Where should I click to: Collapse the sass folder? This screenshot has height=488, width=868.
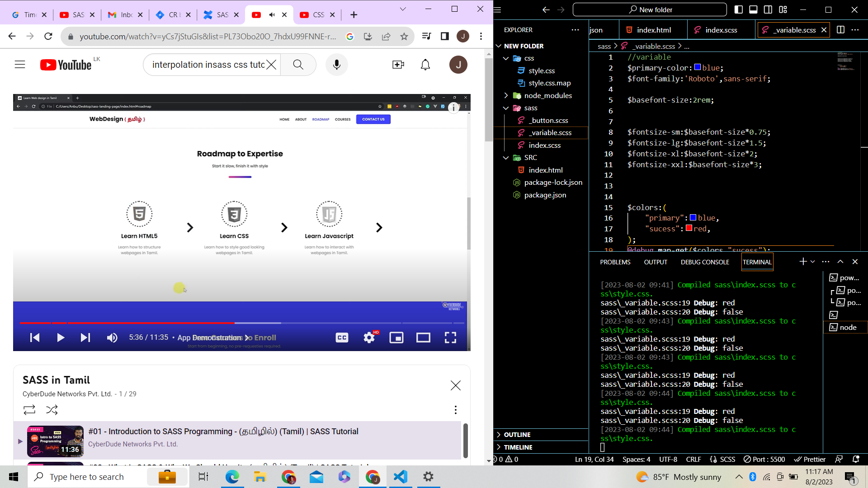point(506,108)
